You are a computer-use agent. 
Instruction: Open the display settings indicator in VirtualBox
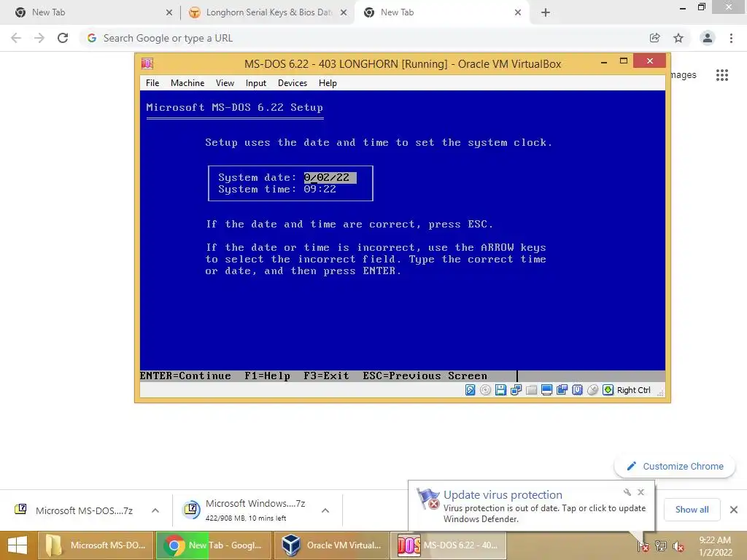[546, 390]
